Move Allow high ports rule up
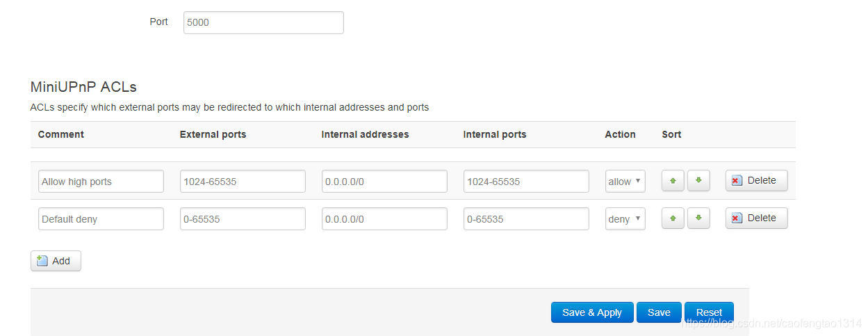The width and height of the screenshot is (868, 336). click(x=673, y=181)
